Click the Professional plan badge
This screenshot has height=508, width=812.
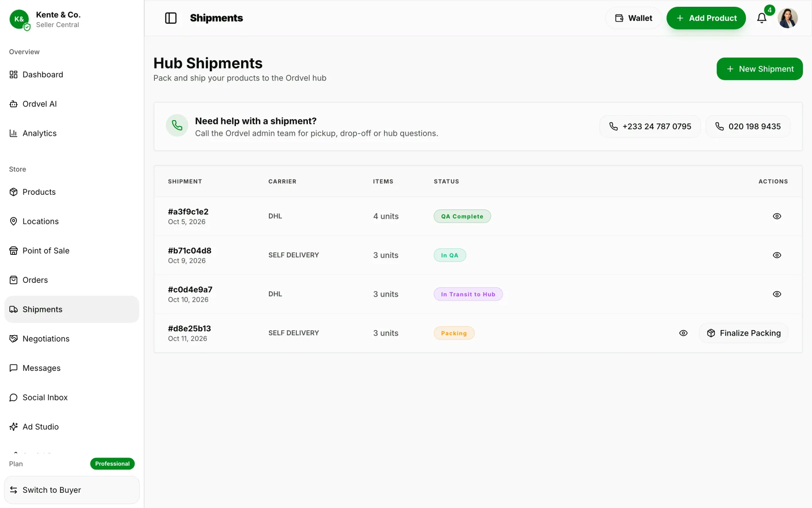[x=112, y=464]
